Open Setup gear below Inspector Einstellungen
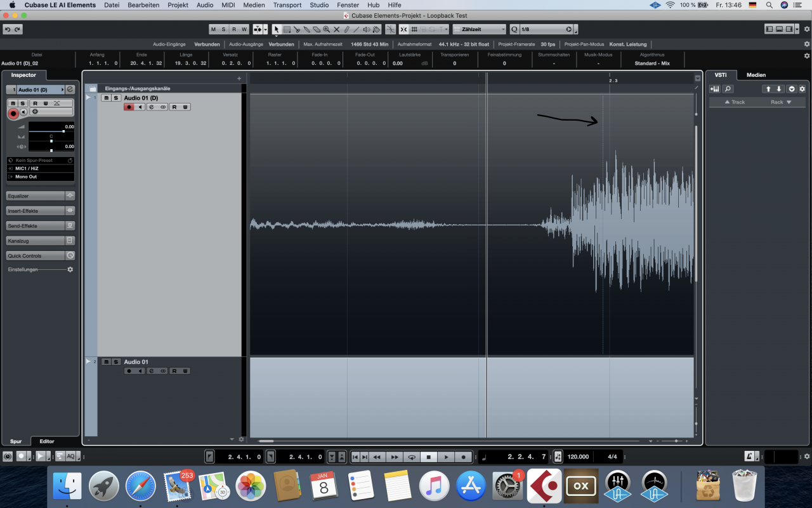812x508 pixels. point(70,269)
